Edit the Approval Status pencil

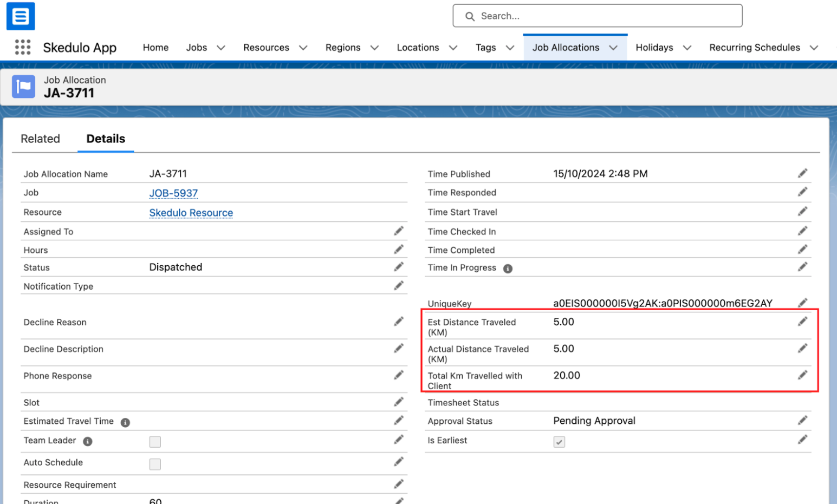pos(803,420)
